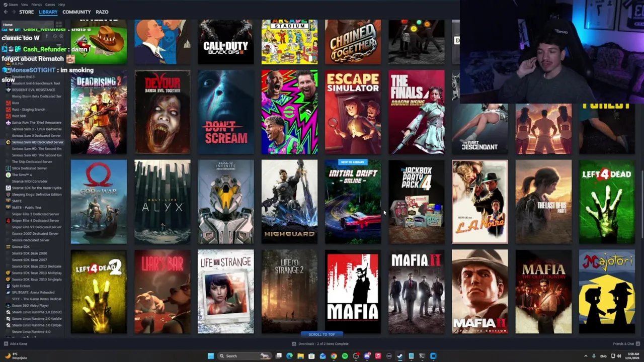Click the Rust game icon in the sidebar
Screen dimensions: 644x362
[8, 103]
